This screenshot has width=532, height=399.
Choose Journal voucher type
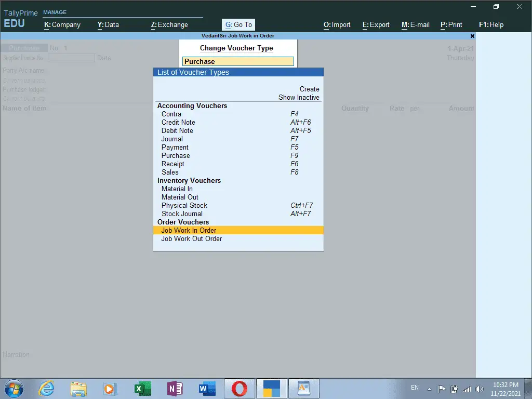click(238, 139)
